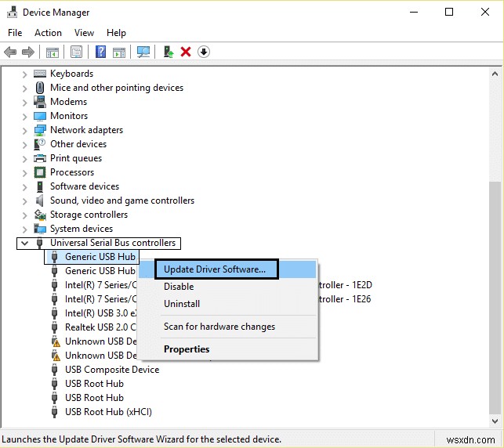
Task: Expand Sound, video and game controllers
Action: pos(24,201)
